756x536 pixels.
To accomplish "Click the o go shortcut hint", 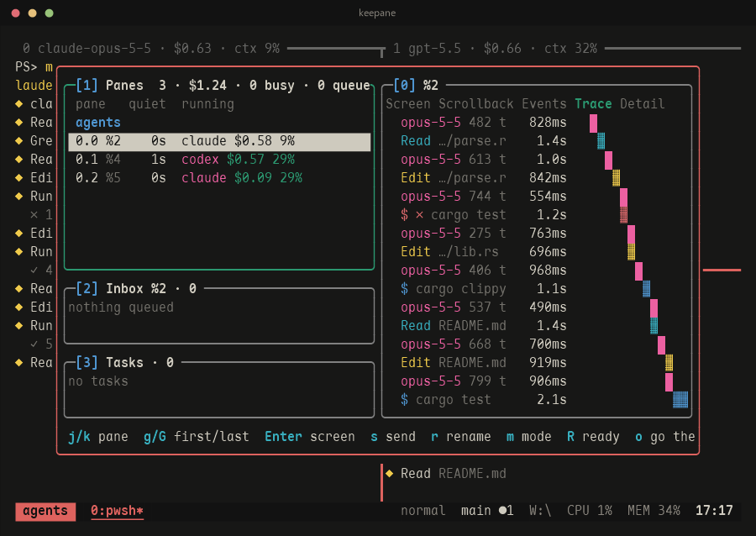I will click(x=665, y=437).
